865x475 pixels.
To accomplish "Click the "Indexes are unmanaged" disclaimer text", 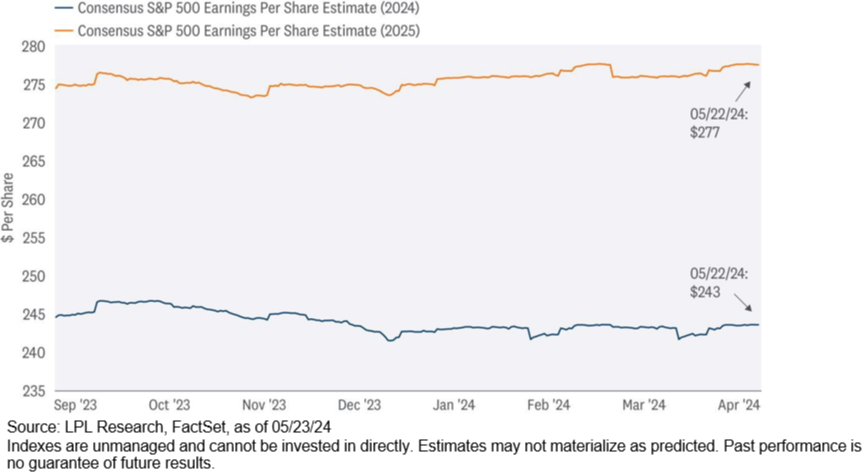I will coord(432,445).
